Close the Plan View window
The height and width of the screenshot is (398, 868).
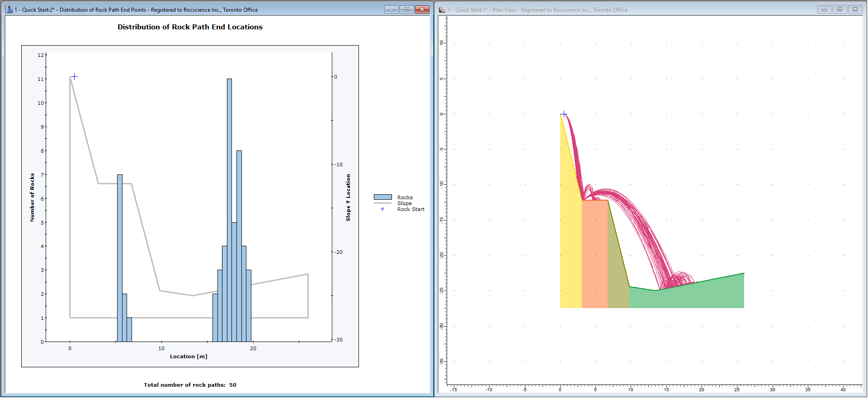(x=855, y=9)
